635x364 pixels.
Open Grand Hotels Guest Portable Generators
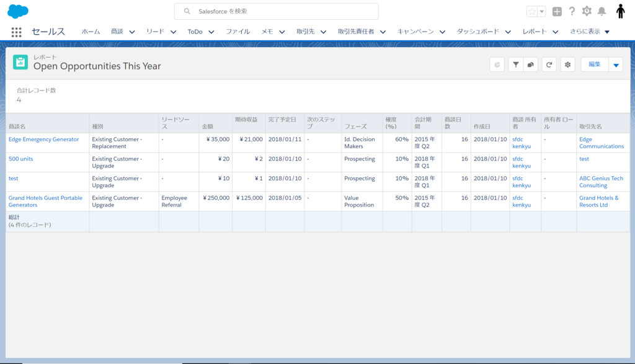pos(45,202)
